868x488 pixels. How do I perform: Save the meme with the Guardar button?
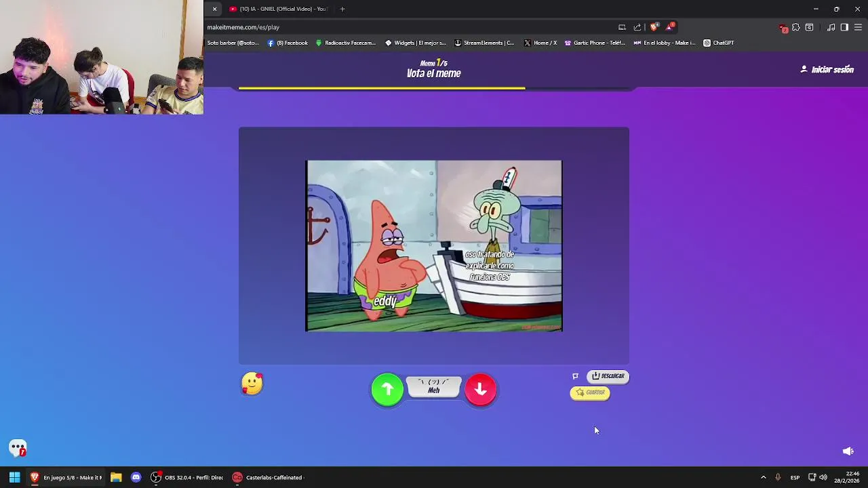point(590,392)
